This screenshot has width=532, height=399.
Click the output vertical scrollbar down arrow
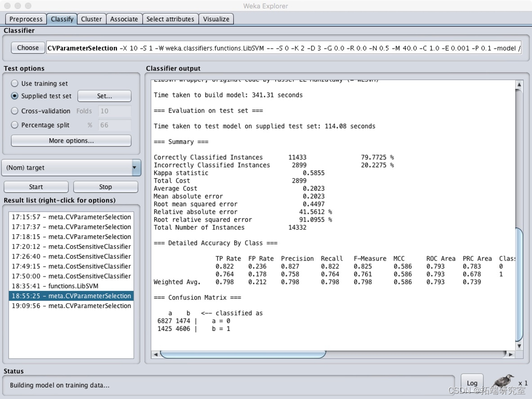[519, 346]
